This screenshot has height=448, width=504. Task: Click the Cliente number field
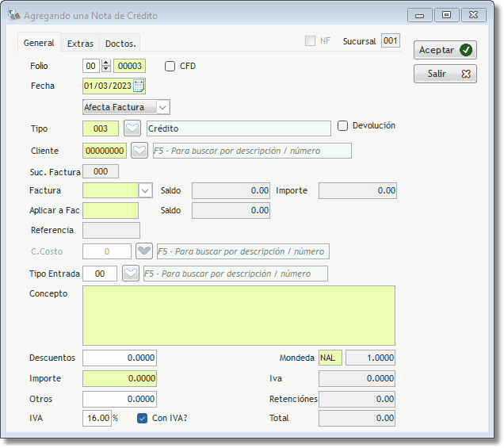(x=105, y=151)
